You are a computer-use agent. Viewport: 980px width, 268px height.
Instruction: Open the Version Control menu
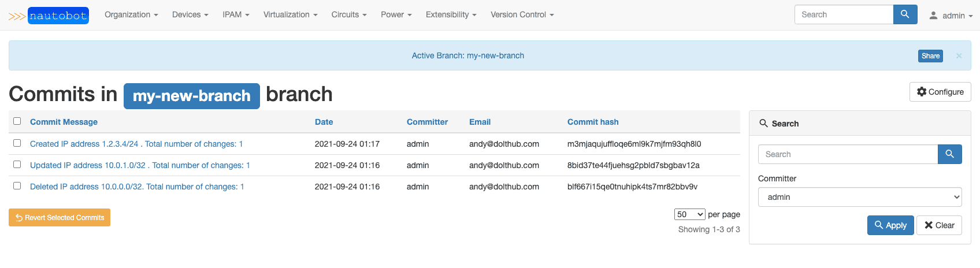522,14
